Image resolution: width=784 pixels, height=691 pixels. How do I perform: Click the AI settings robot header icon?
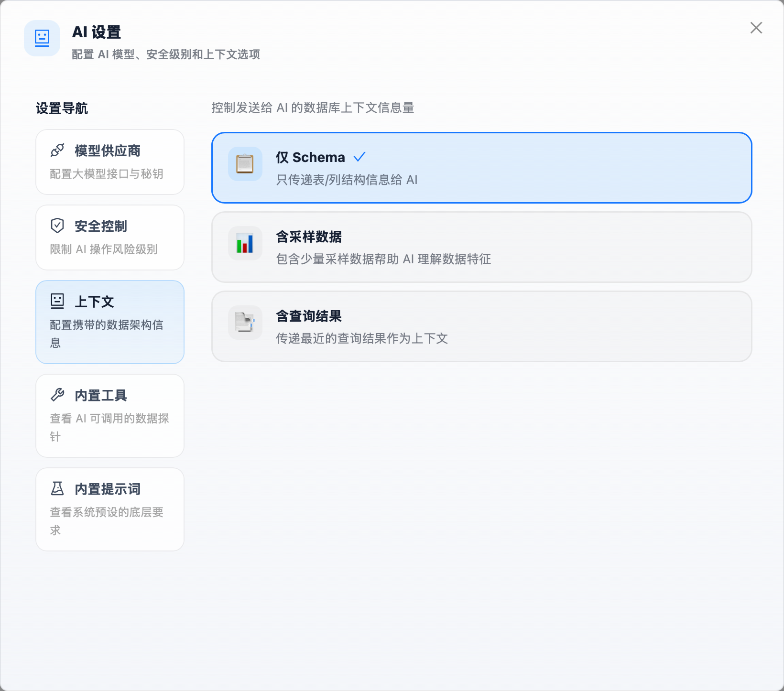(x=42, y=38)
